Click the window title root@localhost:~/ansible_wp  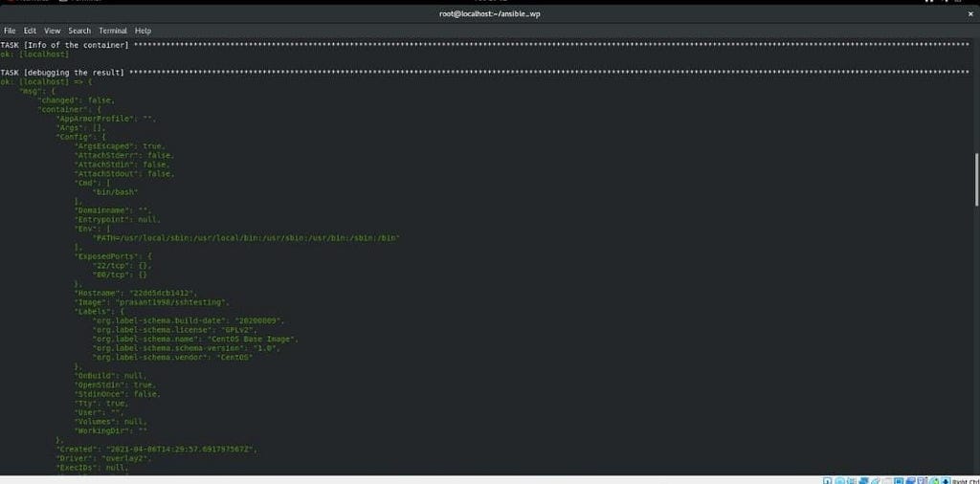point(489,13)
